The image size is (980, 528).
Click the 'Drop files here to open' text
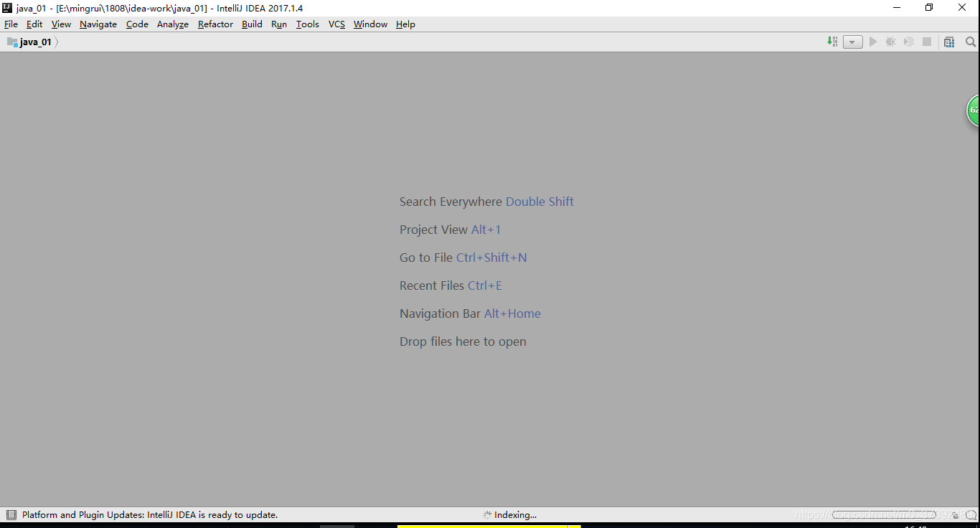click(463, 341)
